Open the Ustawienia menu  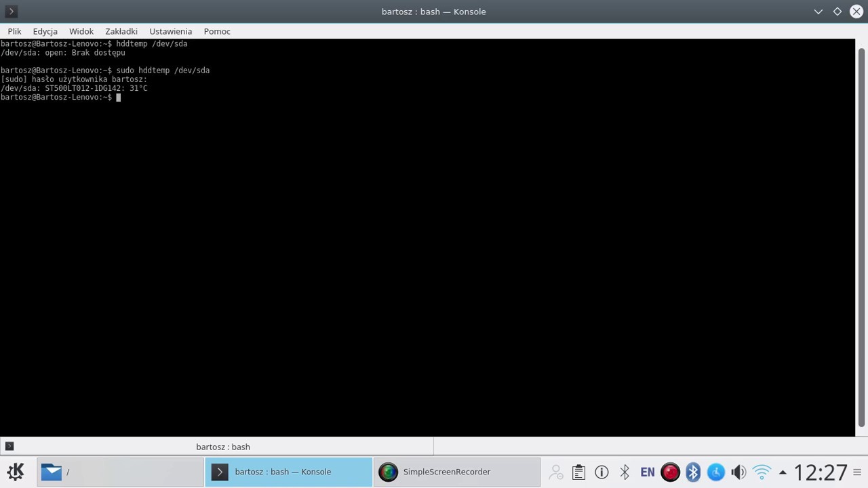point(170,31)
